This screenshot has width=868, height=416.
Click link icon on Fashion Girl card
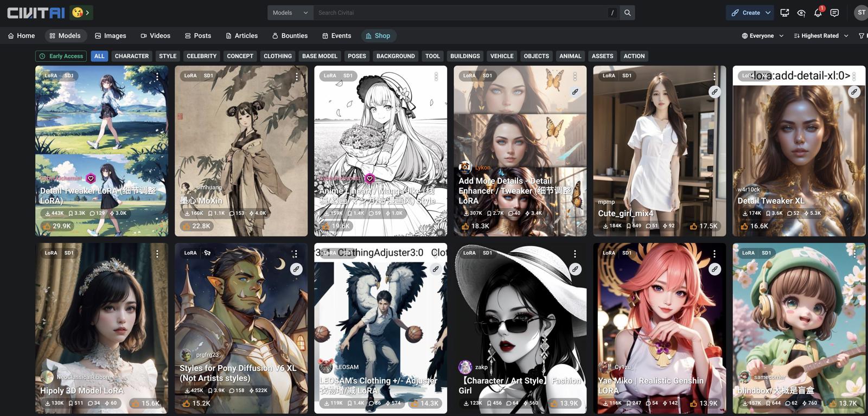pyautogui.click(x=575, y=269)
